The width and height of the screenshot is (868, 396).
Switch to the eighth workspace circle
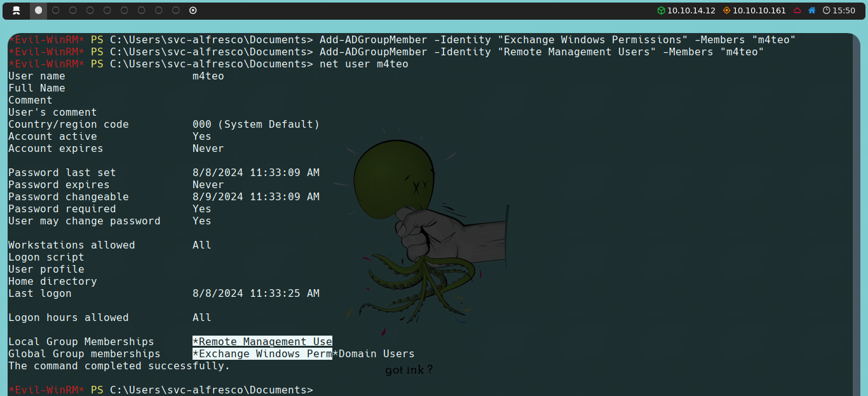pos(159,10)
